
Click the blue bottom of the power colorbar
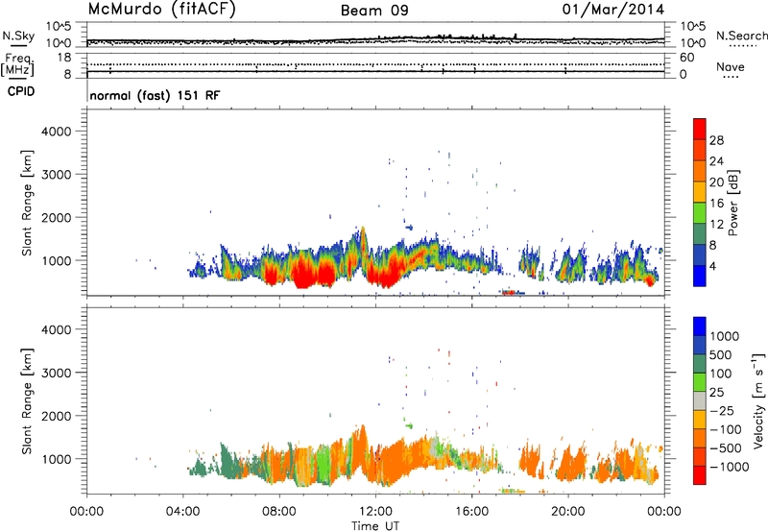[x=700, y=276]
